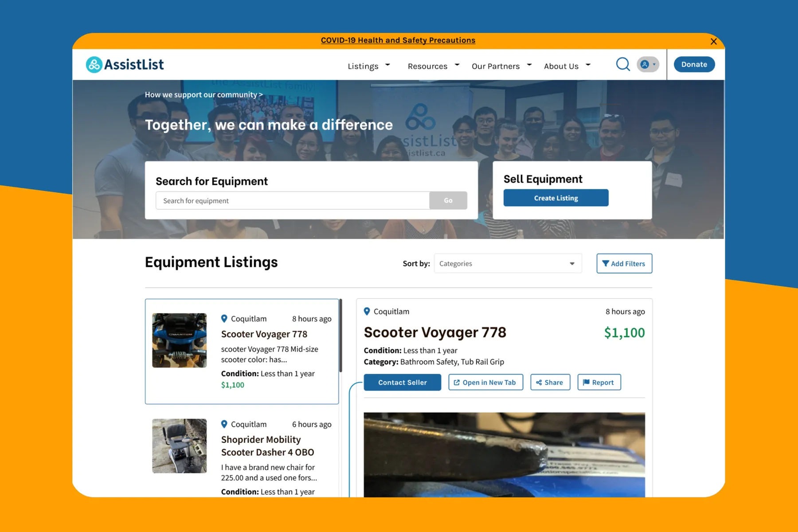
Task: Dismiss the COVID-19 banner with X
Action: (713, 41)
